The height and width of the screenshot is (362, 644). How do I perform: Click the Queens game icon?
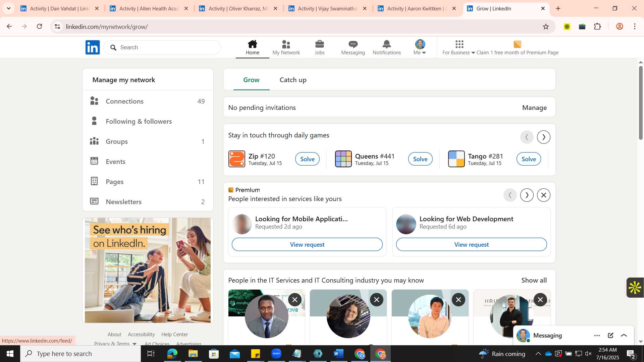(343, 159)
